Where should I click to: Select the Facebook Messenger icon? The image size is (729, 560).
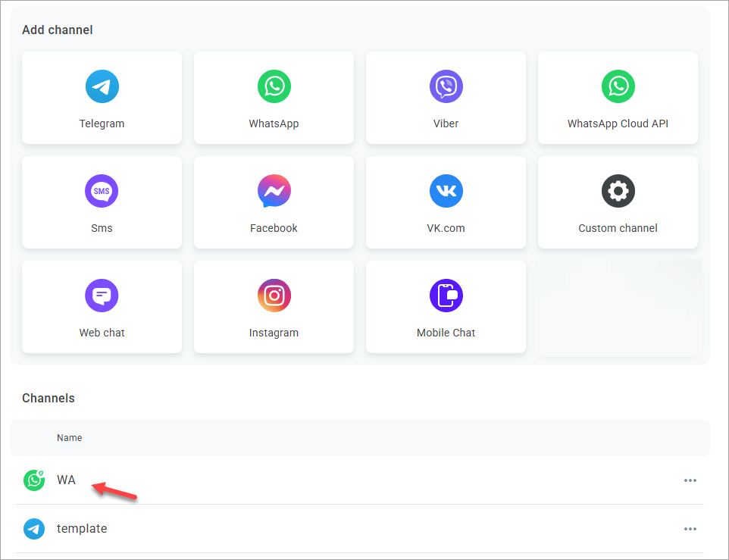[x=274, y=191]
